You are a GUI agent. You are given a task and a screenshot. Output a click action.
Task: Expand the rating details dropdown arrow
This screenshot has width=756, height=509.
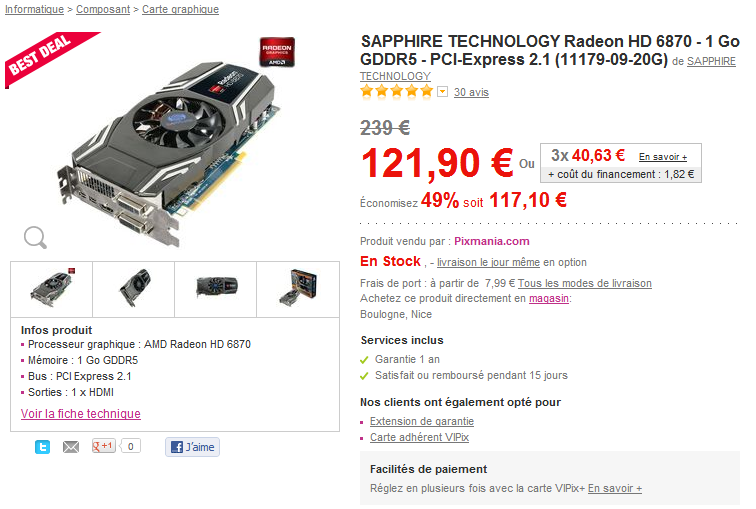click(443, 92)
